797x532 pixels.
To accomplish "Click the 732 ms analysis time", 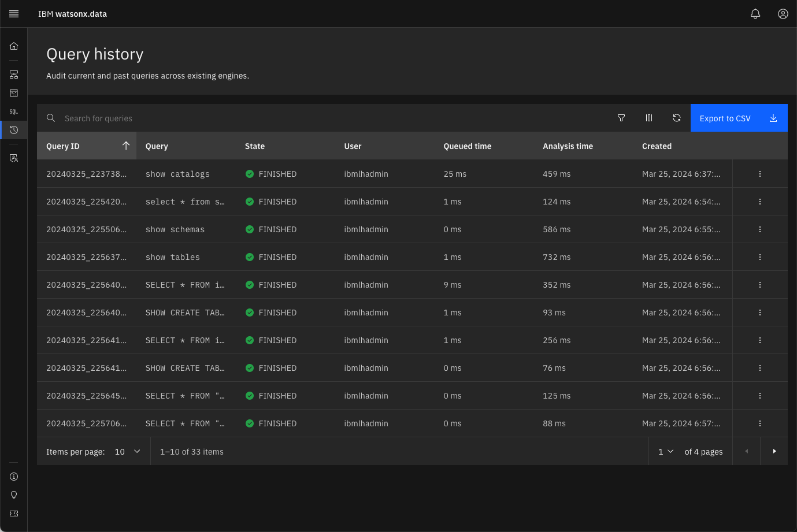I will click(557, 257).
